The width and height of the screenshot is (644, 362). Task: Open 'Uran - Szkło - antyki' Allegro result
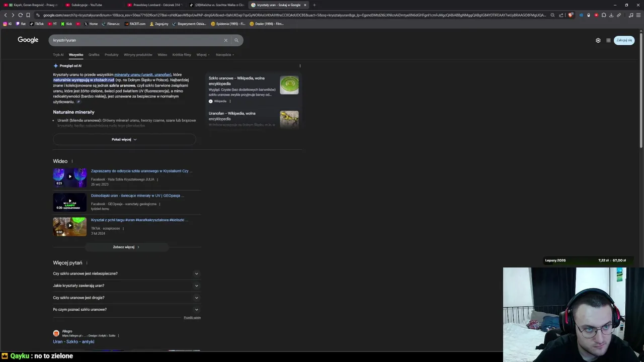coord(73,342)
